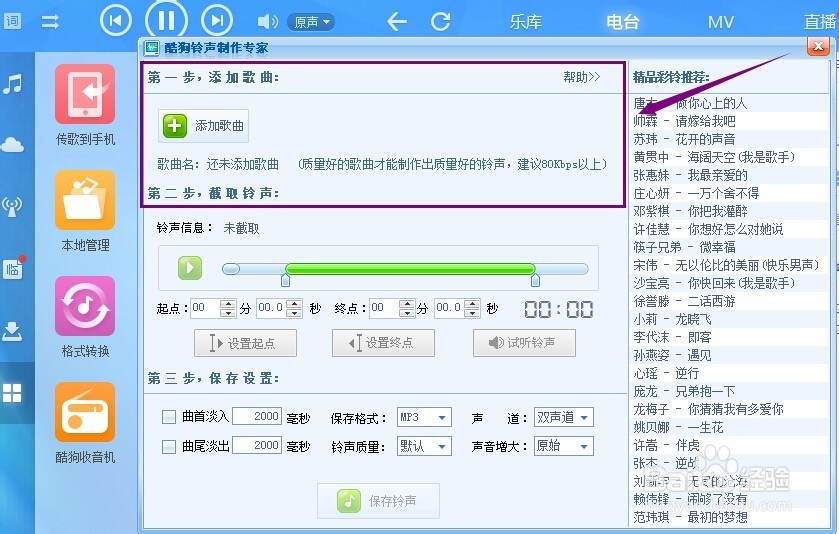Click the start point marker on track
The height and width of the screenshot is (534, 839).
[285, 280]
